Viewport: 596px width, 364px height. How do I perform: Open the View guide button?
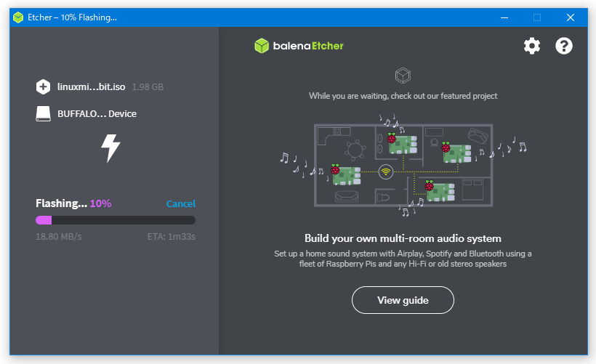403,300
